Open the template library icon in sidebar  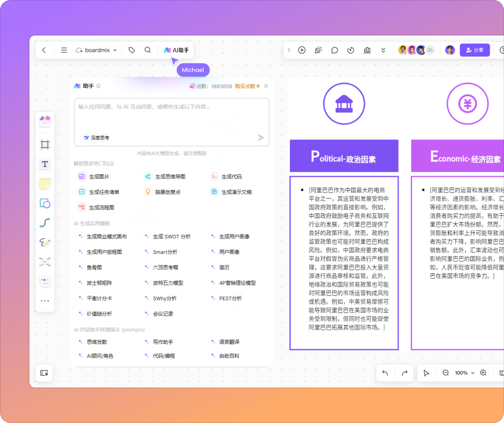click(45, 121)
